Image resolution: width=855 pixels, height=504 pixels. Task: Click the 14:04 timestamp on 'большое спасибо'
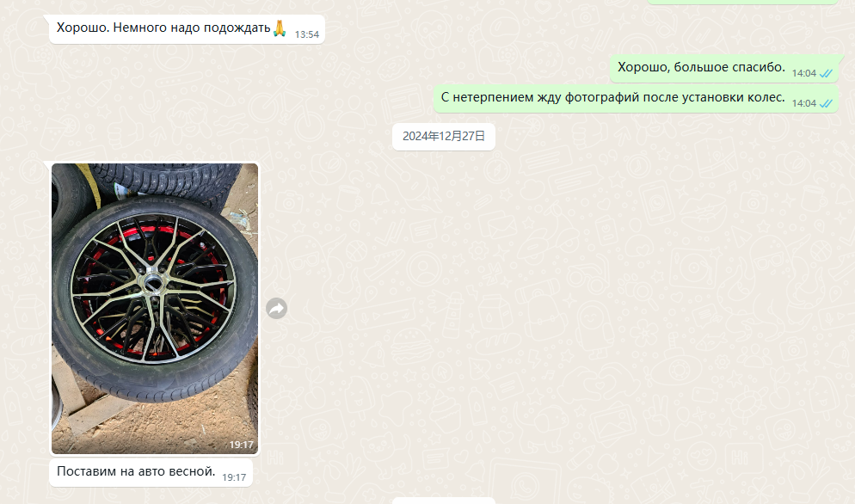[803, 74]
